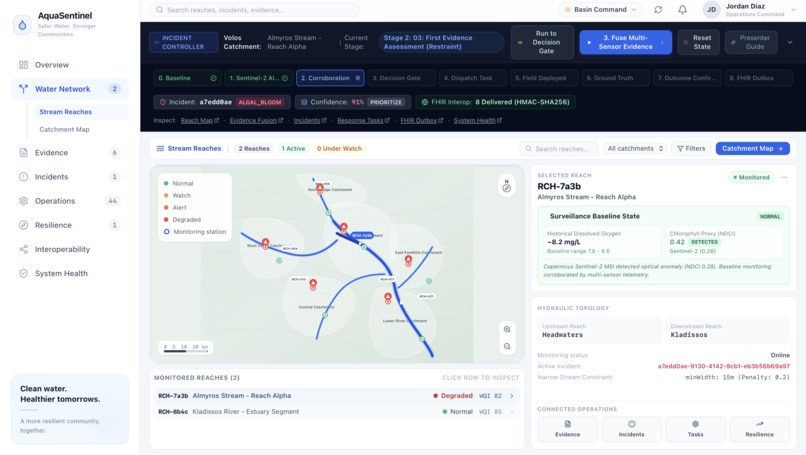Click Run to Decision Gate button
This screenshot has width=806, height=455.
click(x=542, y=42)
